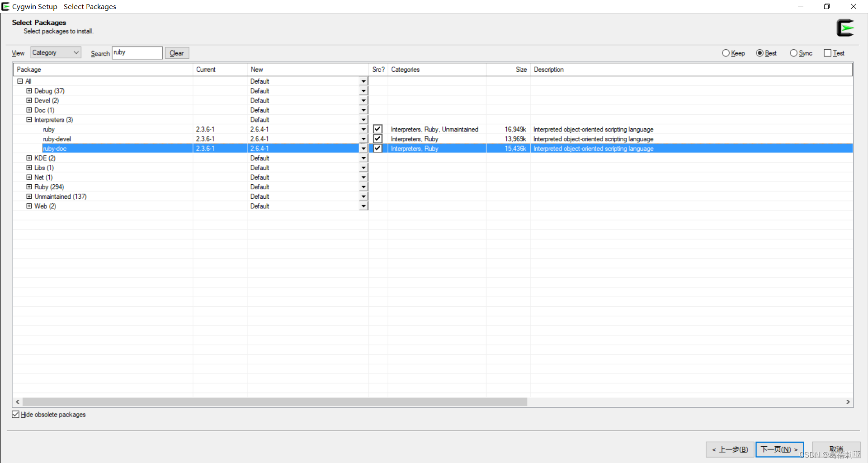Screen dimensions: 868x463
Task: Click the New column header
Action: point(308,70)
